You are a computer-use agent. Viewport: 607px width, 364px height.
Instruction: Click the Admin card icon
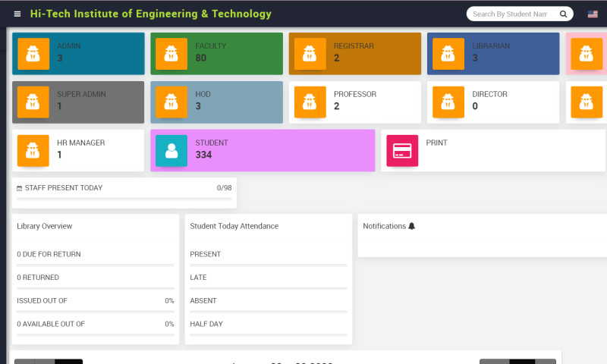pos(33,54)
